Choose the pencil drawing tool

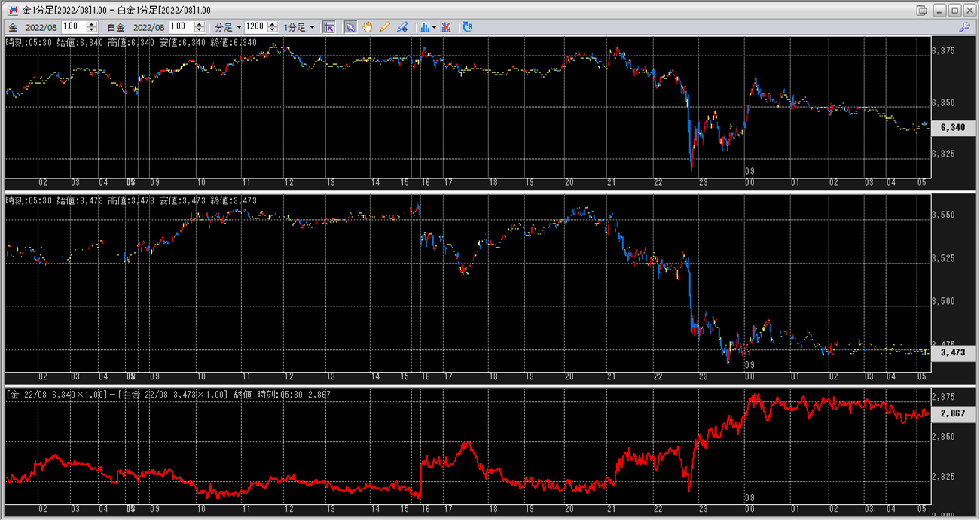[x=385, y=27]
